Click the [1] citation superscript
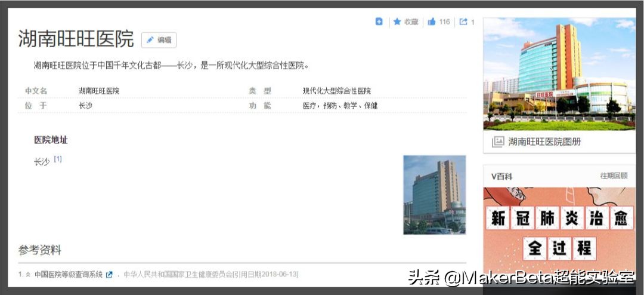The height and width of the screenshot is (295, 644). pos(58,159)
